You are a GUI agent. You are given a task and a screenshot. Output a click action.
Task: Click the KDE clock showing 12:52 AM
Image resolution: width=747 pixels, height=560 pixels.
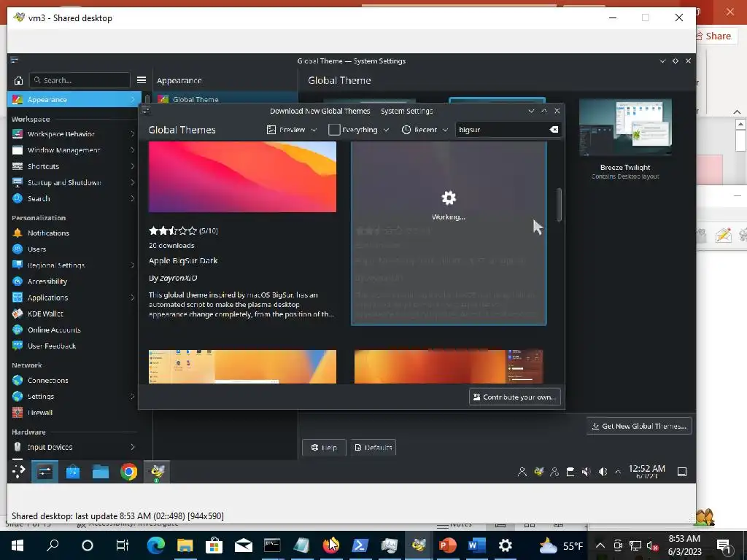point(646,472)
